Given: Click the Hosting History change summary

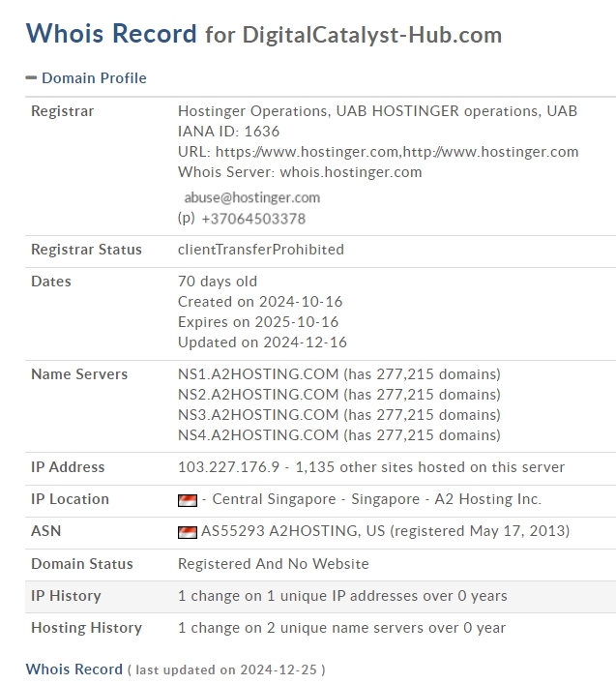Looking at the screenshot, I should (x=341, y=628).
